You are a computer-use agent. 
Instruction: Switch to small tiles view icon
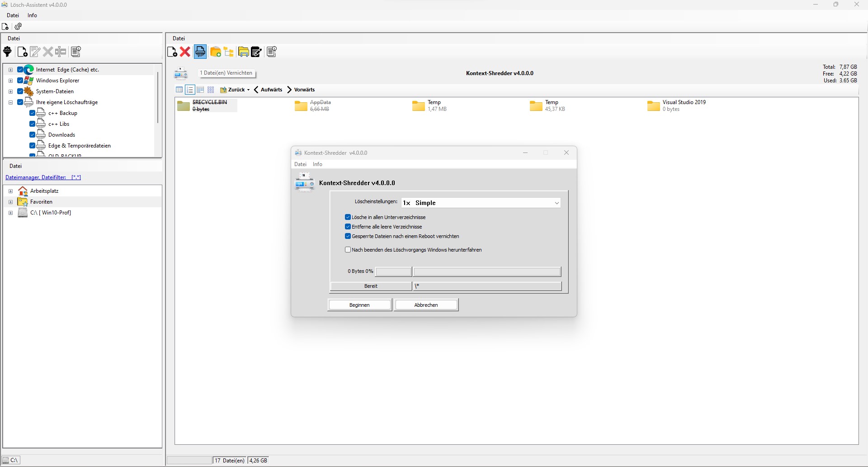(200, 90)
